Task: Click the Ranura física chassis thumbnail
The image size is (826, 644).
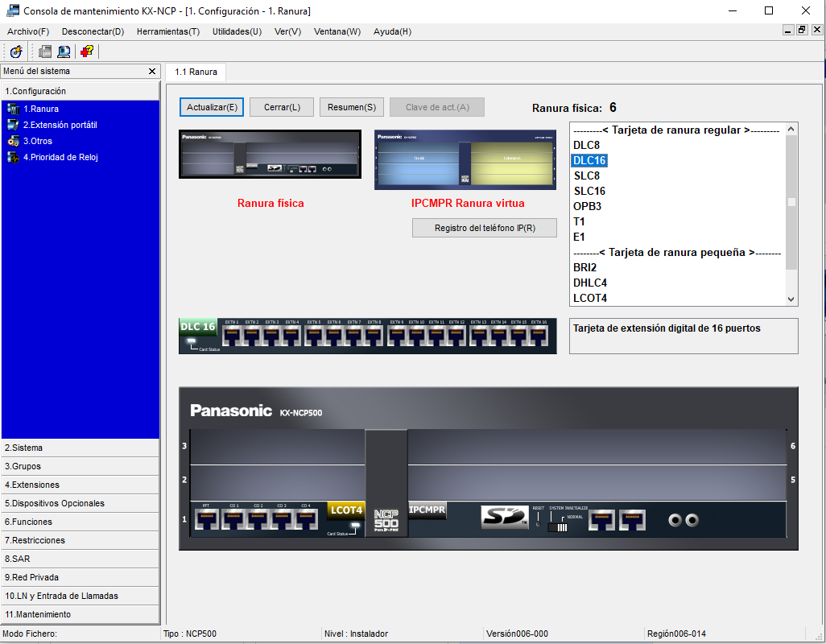Action: pos(271,155)
